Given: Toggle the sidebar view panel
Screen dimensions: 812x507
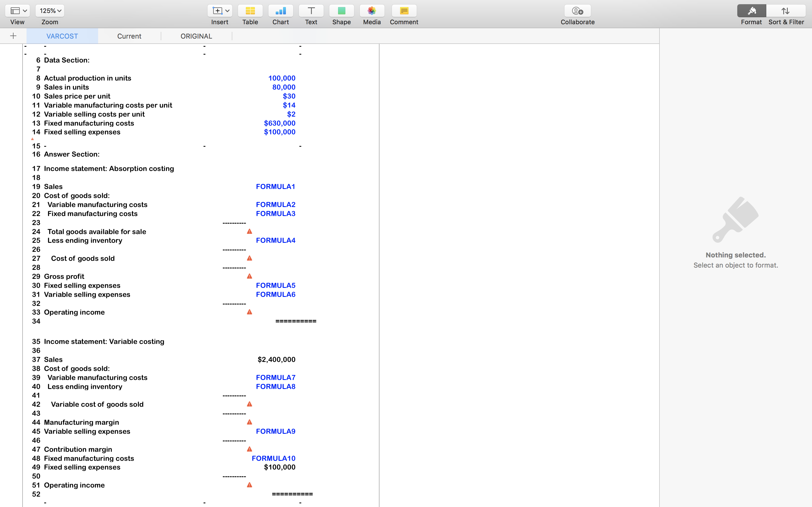Looking at the screenshot, I should [x=17, y=10].
